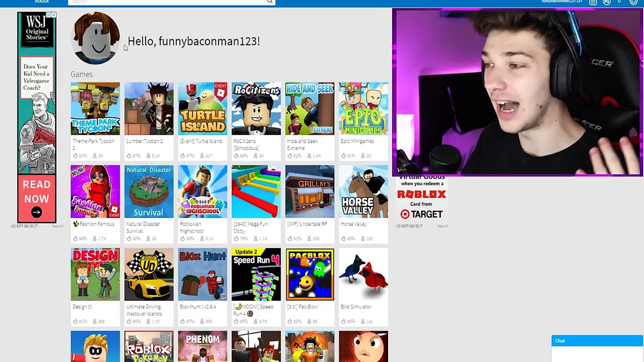Open Natural Disaster Survival game thumbnail
This screenshot has width=644, height=362.
coord(149,191)
